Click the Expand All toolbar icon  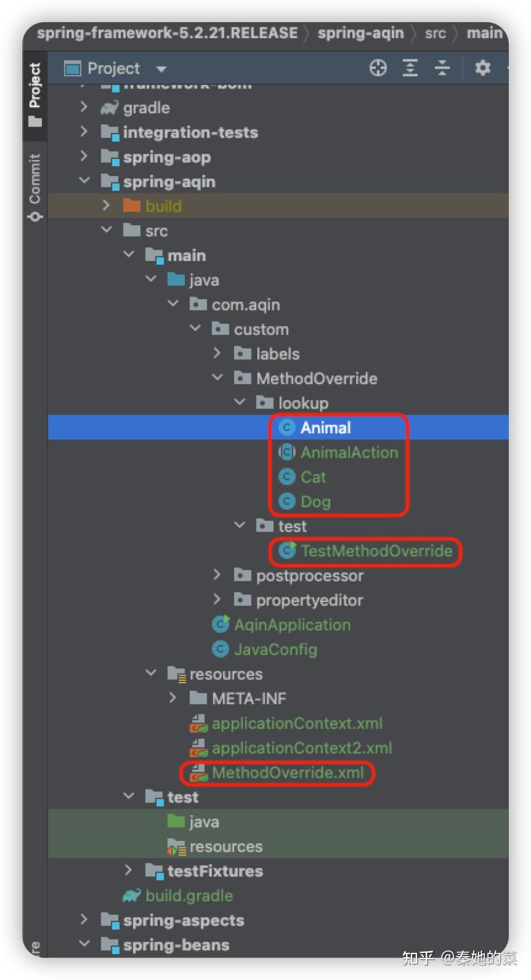(410, 68)
